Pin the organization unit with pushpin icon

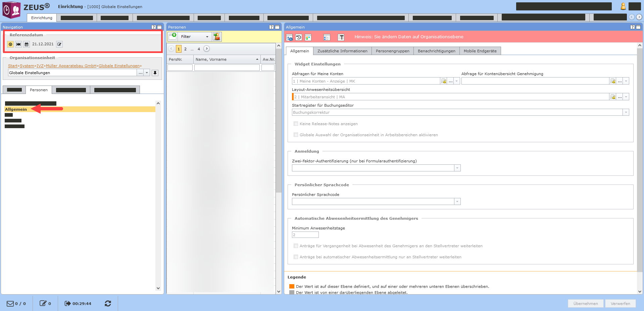click(x=155, y=73)
